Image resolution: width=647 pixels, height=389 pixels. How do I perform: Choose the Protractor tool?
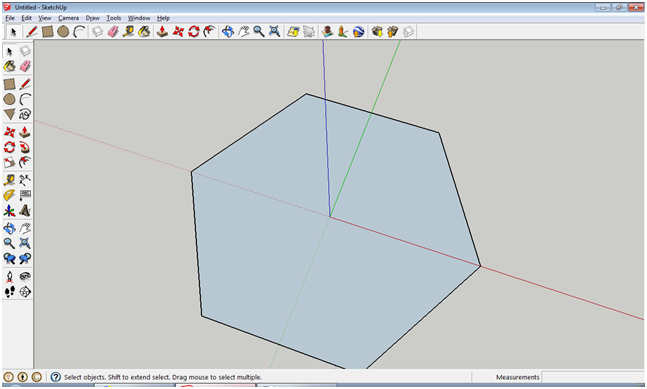click(9, 195)
